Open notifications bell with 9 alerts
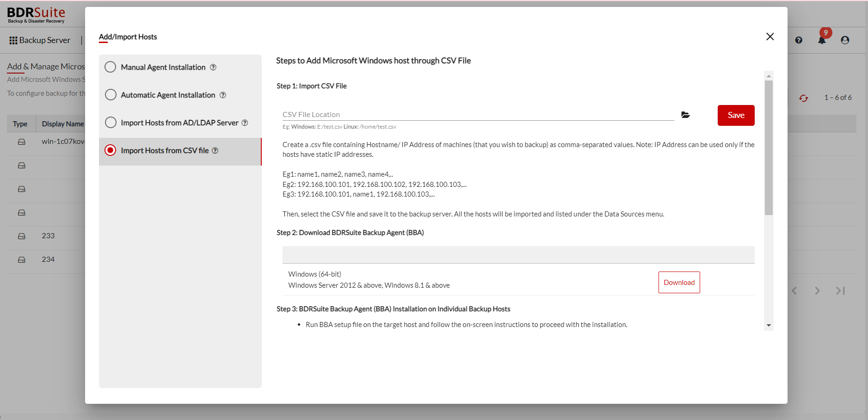This screenshot has width=868, height=420. tap(822, 40)
